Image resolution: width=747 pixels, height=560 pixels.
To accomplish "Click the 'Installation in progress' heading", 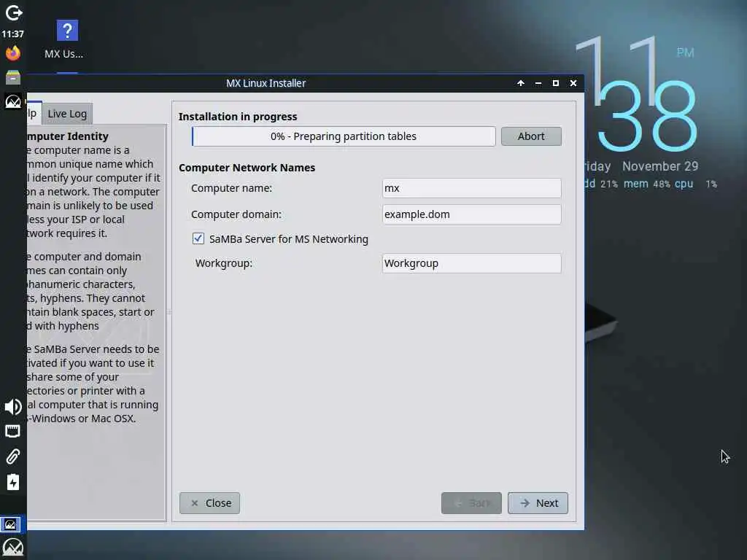I will (x=238, y=117).
